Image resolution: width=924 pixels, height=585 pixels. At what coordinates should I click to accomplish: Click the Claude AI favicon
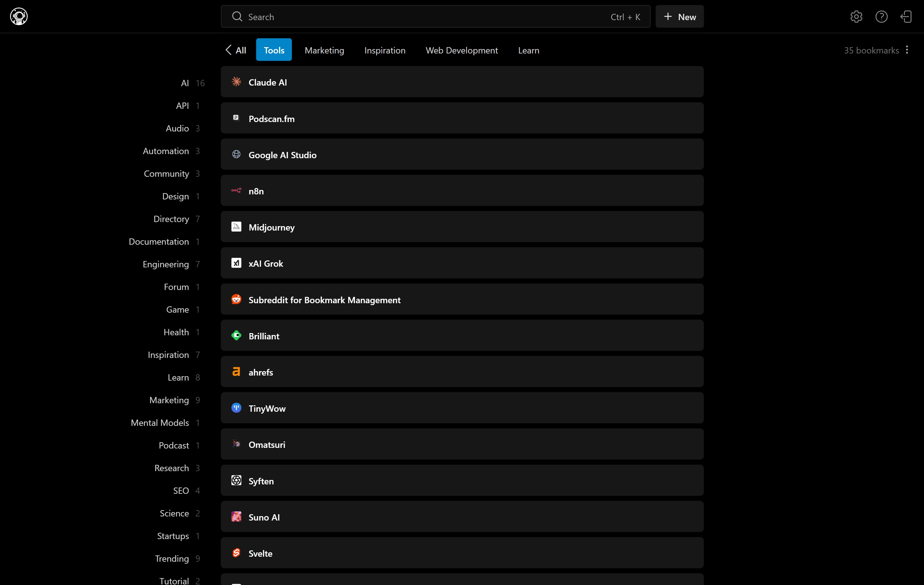[x=237, y=82]
